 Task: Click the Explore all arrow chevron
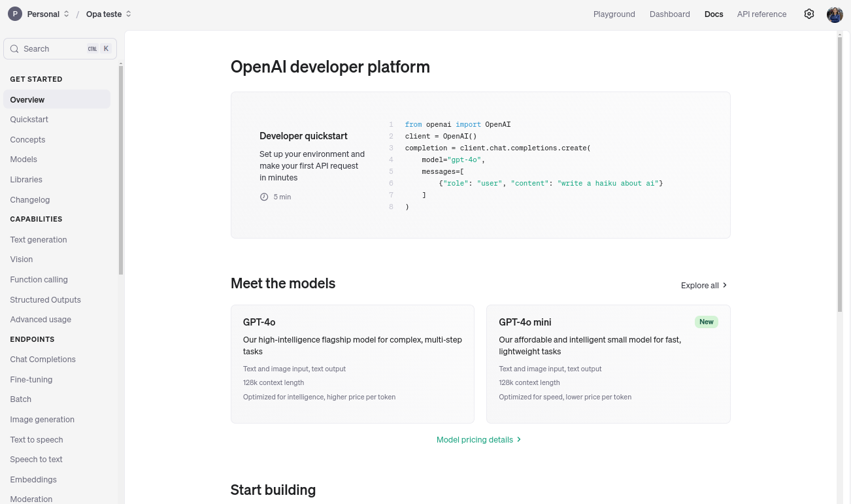point(725,285)
